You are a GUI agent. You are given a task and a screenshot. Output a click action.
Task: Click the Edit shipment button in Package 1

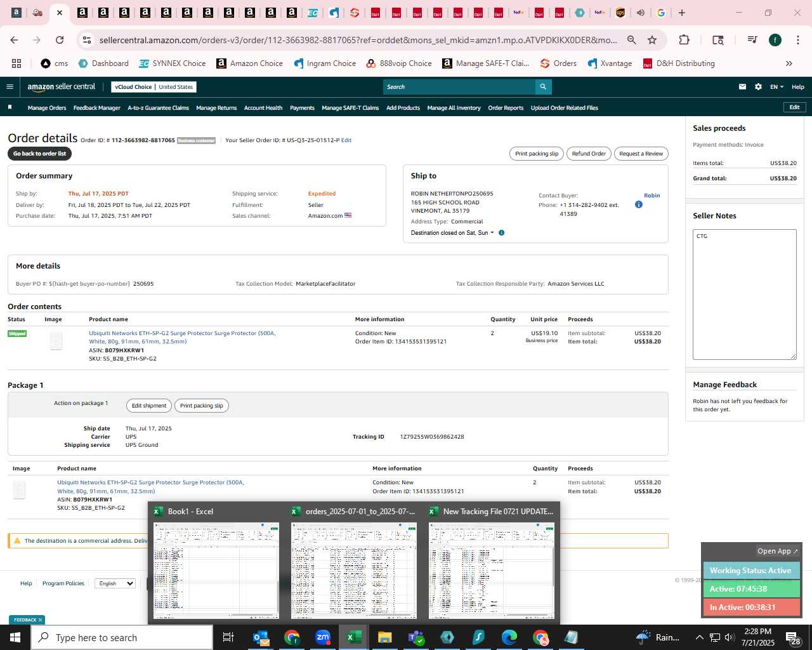149,406
